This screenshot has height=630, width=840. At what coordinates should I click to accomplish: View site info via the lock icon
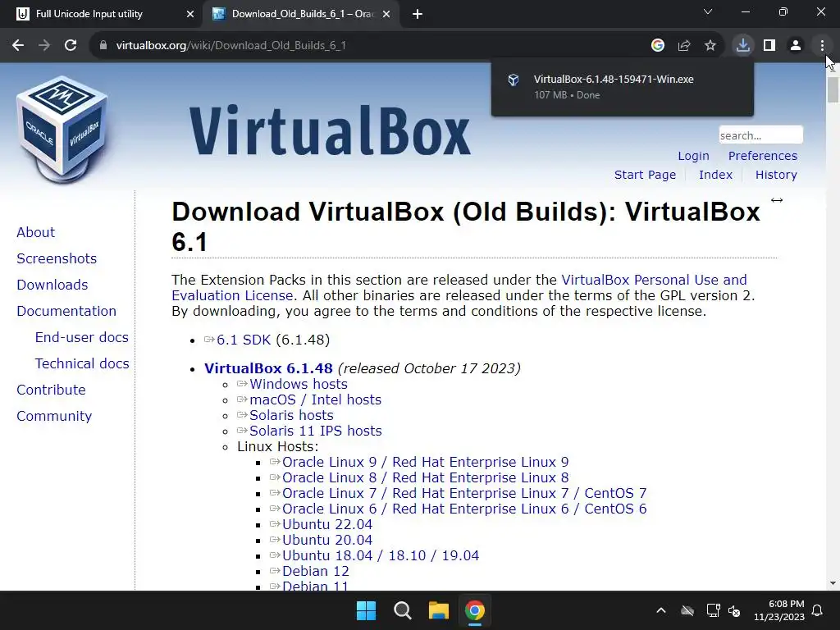(103, 46)
